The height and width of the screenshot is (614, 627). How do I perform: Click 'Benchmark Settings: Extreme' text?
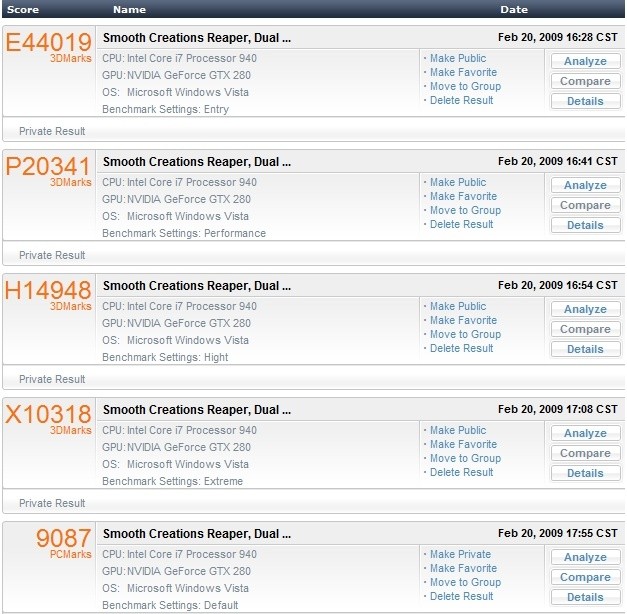pyautogui.click(x=172, y=481)
